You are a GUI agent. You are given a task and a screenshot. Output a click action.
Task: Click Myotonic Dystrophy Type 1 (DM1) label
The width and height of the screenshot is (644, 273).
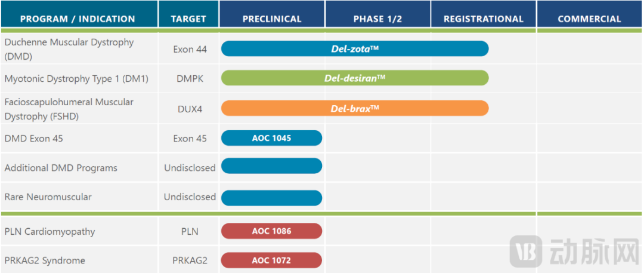tap(76, 78)
